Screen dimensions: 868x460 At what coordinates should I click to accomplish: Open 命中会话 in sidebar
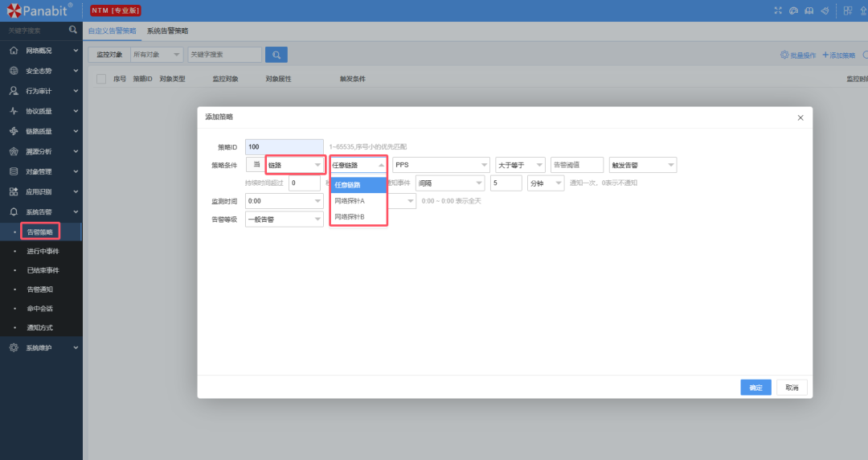click(x=40, y=309)
